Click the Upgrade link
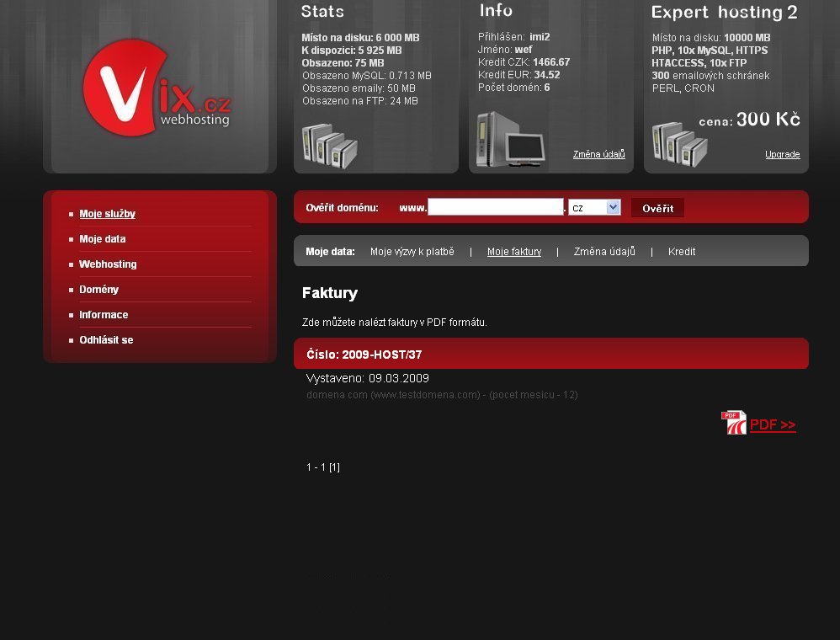840x640 pixels. (x=782, y=155)
